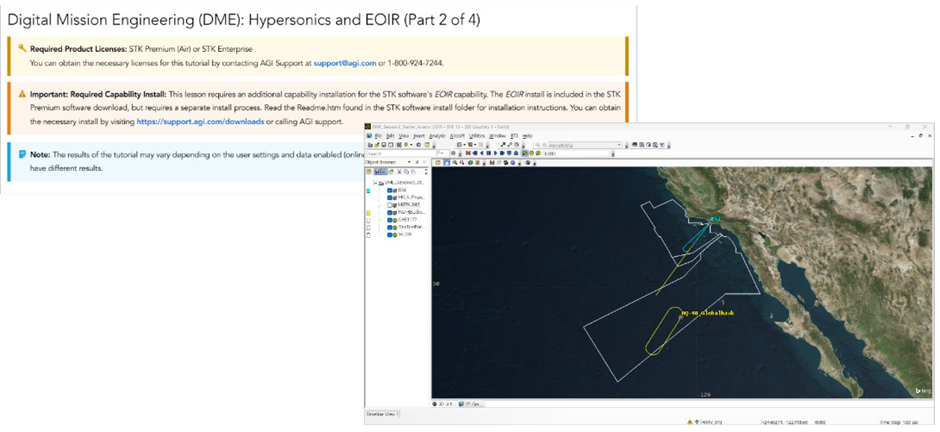Open the support.agi.com/downloads link
Viewport: 940px width, 432px height.
(200, 121)
